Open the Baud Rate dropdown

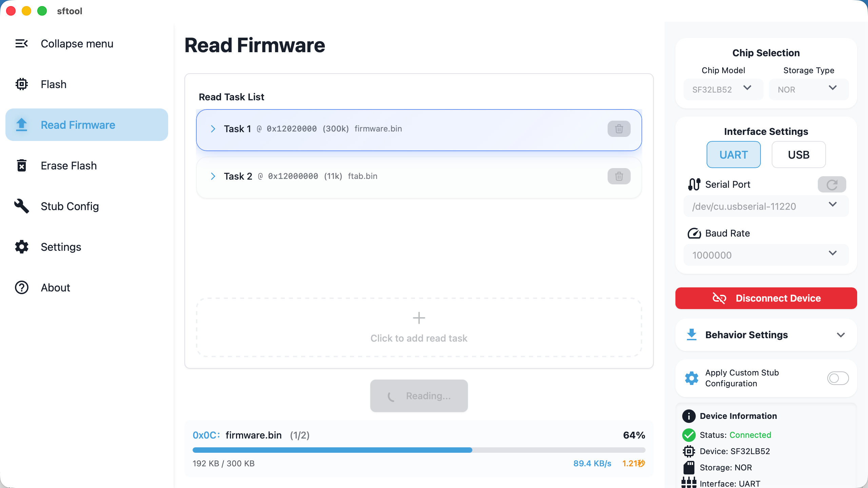pos(766,255)
